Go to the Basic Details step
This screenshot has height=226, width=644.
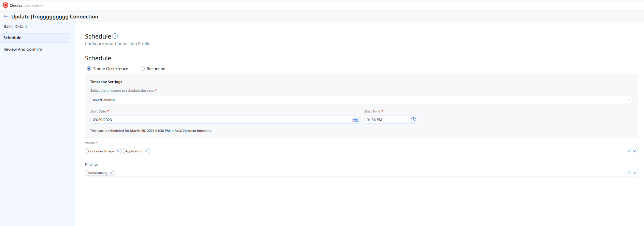15,27
